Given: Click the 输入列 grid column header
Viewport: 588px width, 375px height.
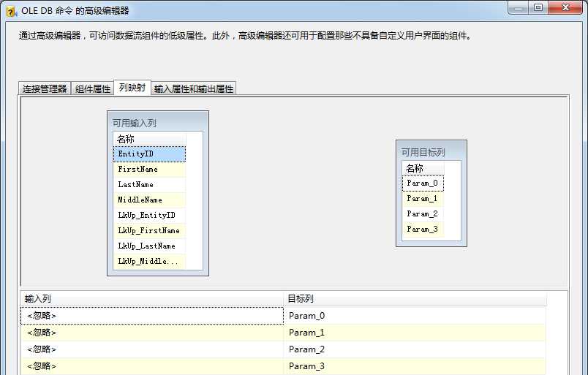Looking at the screenshot, I should click(152, 299).
